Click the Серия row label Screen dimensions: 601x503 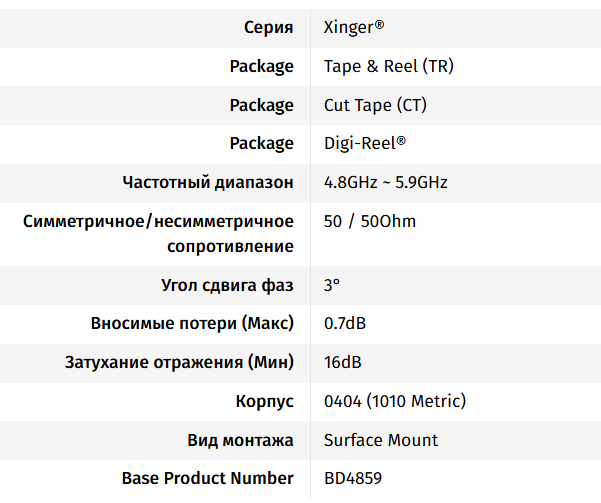coord(269,28)
